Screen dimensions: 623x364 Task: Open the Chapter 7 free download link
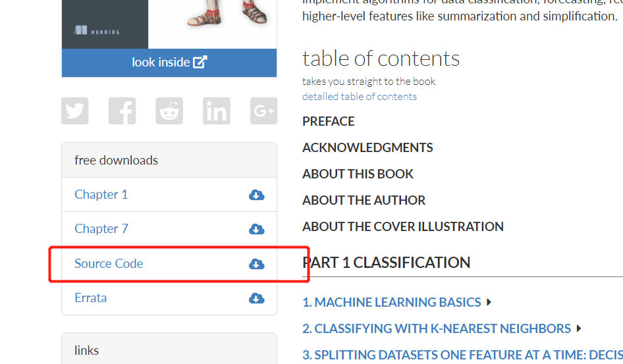pyautogui.click(x=101, y=228)
